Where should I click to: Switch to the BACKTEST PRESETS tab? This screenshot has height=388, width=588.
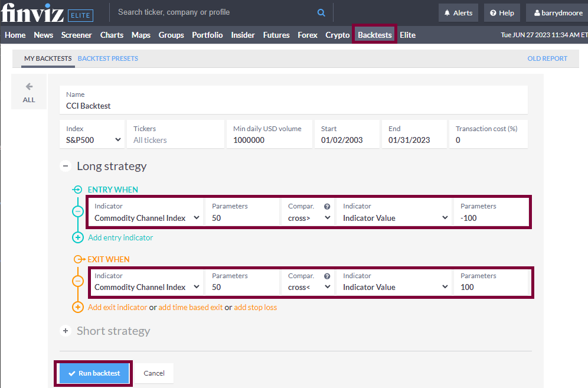[x=108, y=58]
